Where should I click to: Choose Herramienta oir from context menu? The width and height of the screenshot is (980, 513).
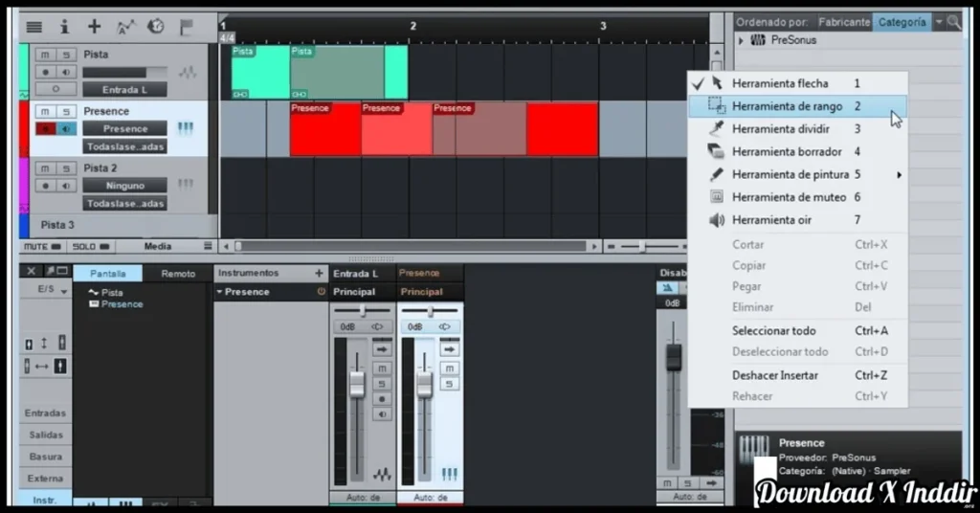click(x=797, y=220)
